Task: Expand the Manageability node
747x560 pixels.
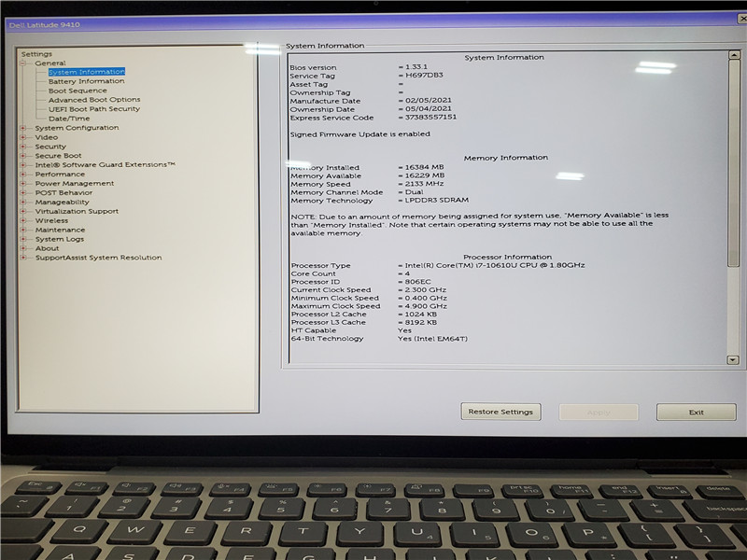Action: 22,202
